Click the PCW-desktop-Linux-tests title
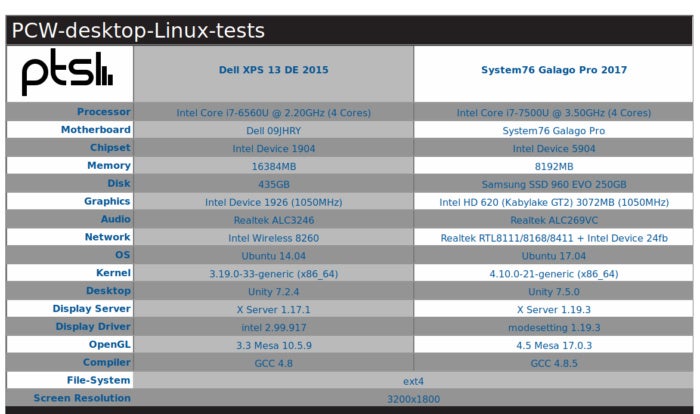The image size is (700, 414). click(x=138, y=30)
